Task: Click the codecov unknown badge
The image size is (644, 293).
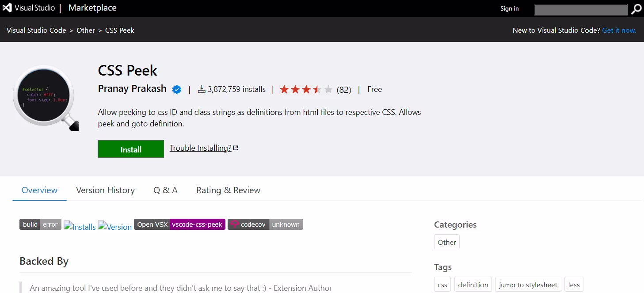Action: click(265, 225)
